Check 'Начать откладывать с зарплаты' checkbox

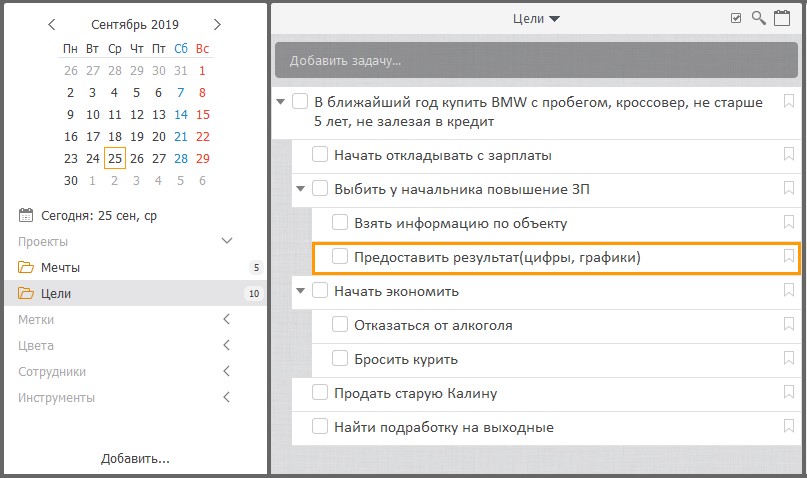320,154
